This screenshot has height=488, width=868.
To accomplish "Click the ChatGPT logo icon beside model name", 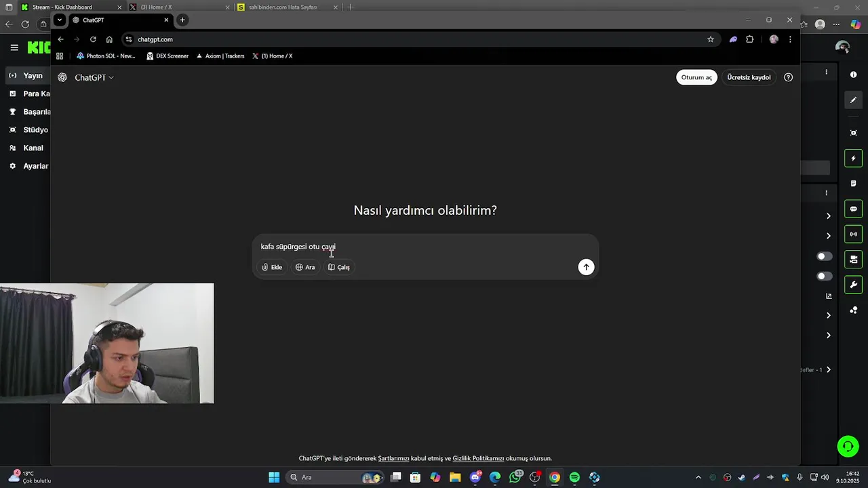I will coord(62,77).
